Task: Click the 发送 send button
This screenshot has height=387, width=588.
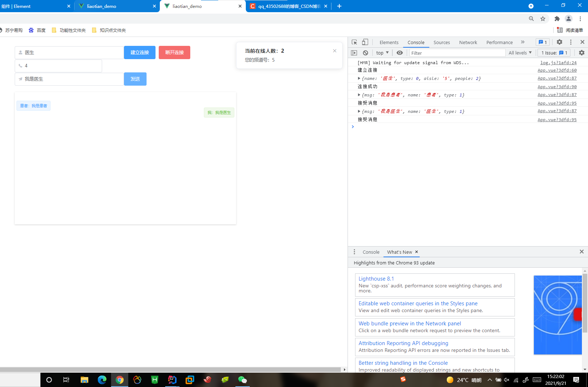Action: 135,79
